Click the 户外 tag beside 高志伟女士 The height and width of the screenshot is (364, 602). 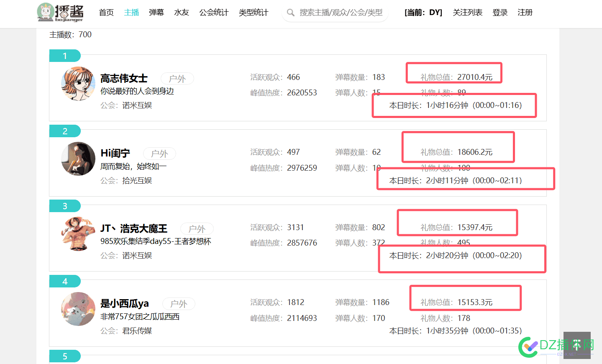[177, 79]
